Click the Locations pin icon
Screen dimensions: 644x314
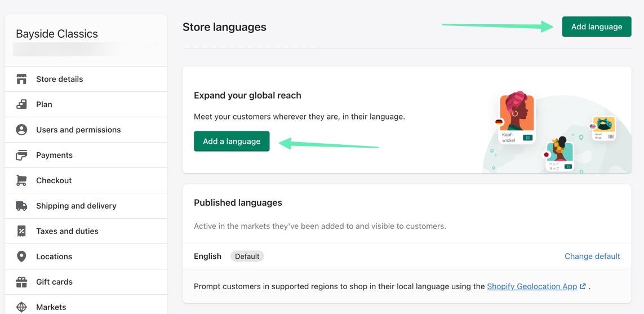[x=21, y=256]
